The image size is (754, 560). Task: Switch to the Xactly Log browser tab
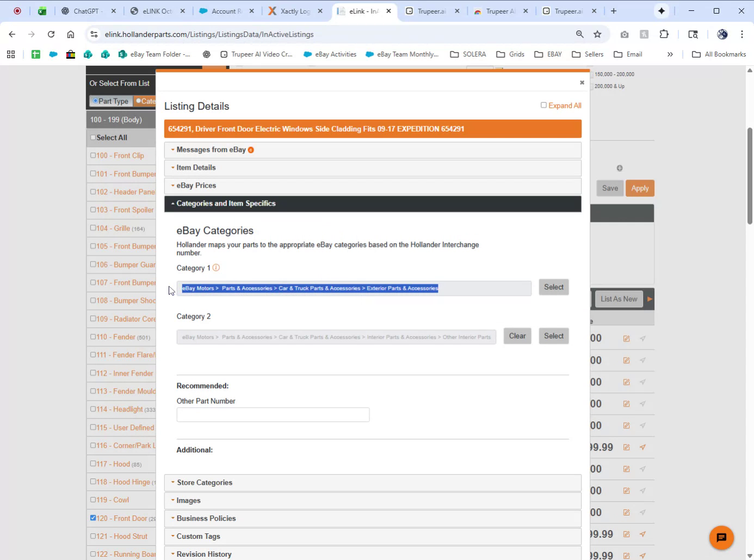click(295, 11)
